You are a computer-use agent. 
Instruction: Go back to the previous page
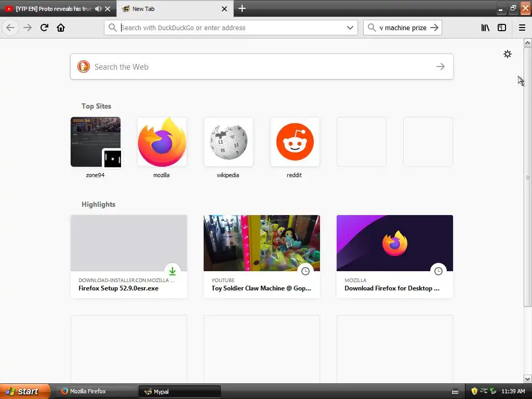[x=10, y=28]
